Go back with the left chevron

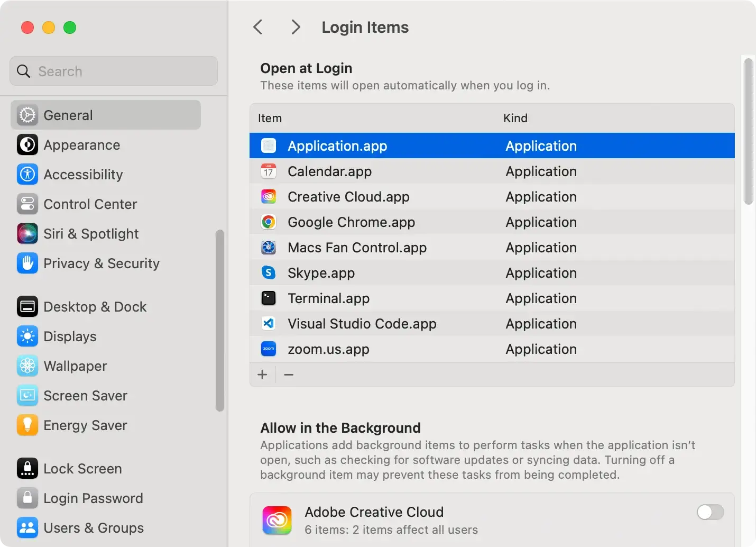(x=258, y=27)
